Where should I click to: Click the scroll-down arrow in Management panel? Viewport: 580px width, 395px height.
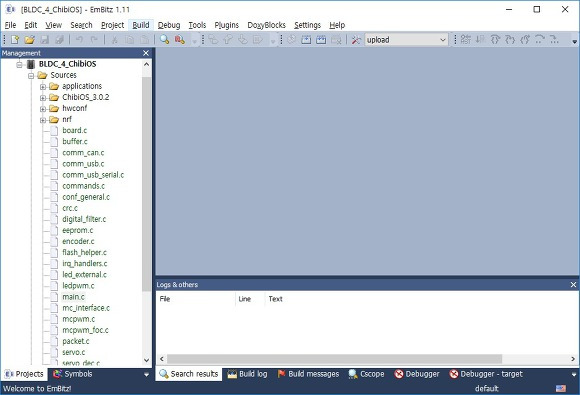[x=146, y=360]
